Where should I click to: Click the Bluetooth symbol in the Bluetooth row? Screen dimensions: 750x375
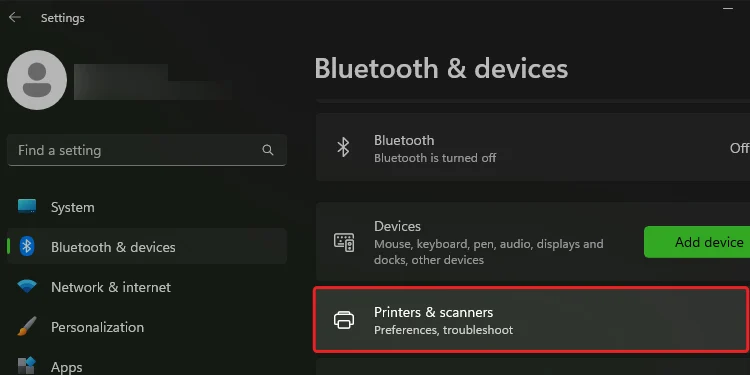[343, 148]
